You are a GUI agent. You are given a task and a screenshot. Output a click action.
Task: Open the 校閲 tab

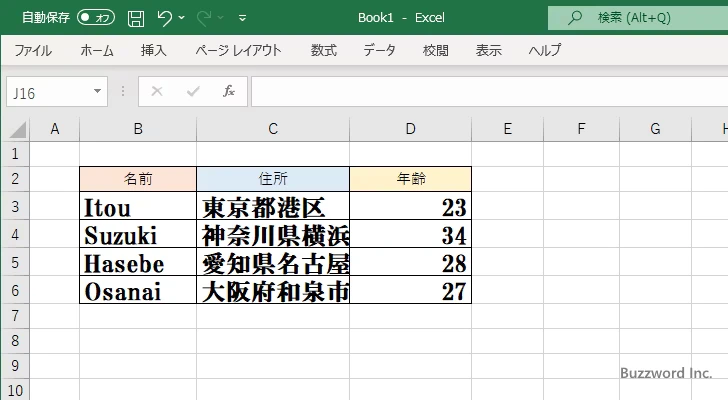[x=436, y=50]
